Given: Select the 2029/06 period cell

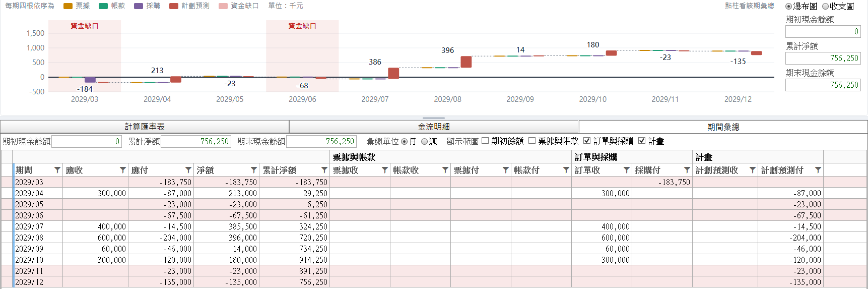Looking at the screenshot, I should coord(38,215).
